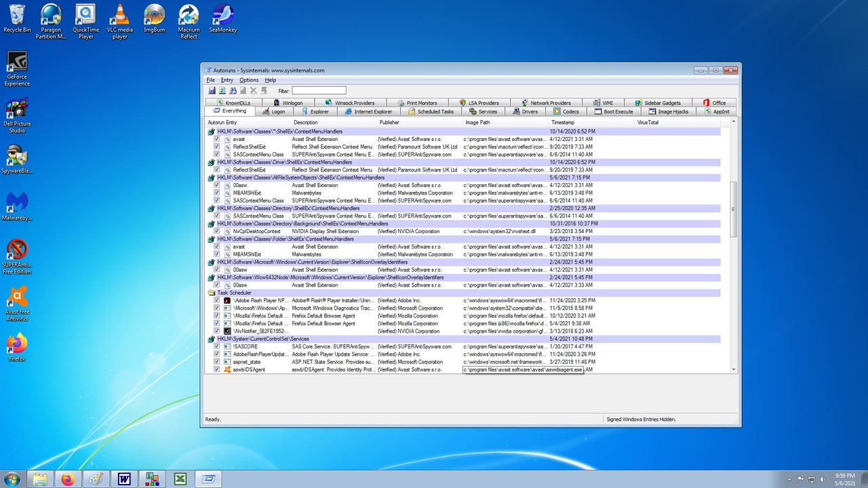Click Word icon in the taskbar
Image resolution: width=868 pixels, height=488 pixels.
pos(124,479)
